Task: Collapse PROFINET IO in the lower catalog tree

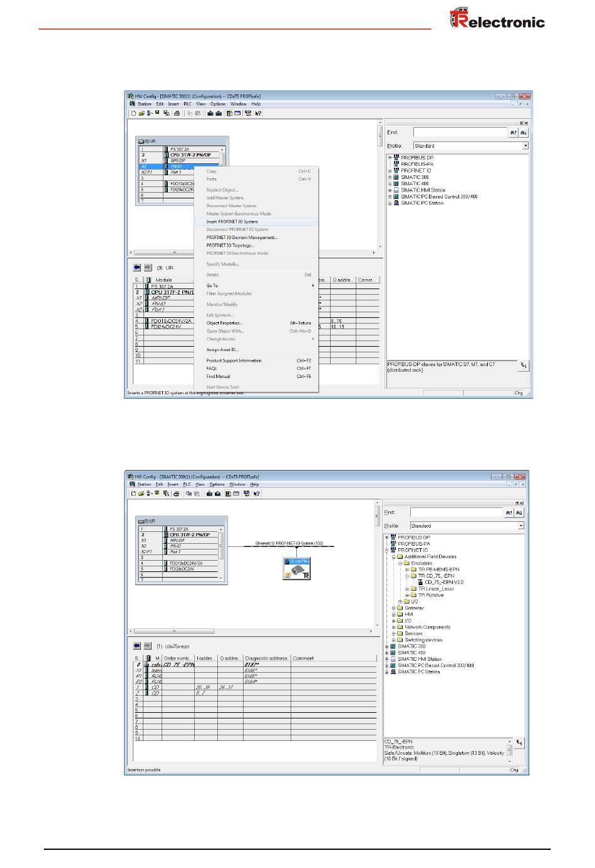Action: click(386, 550)
